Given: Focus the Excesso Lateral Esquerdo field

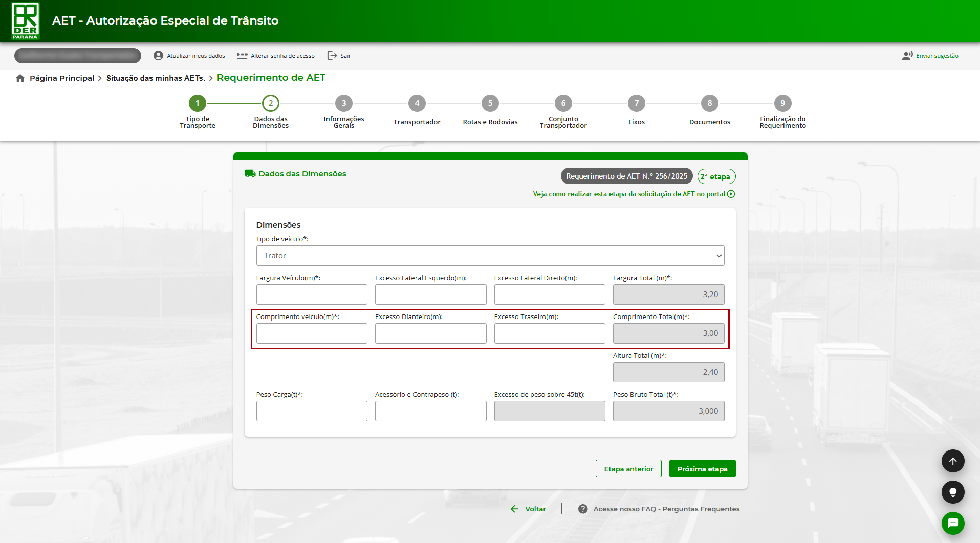Looking at the screenshot, I should click(430, 295).
